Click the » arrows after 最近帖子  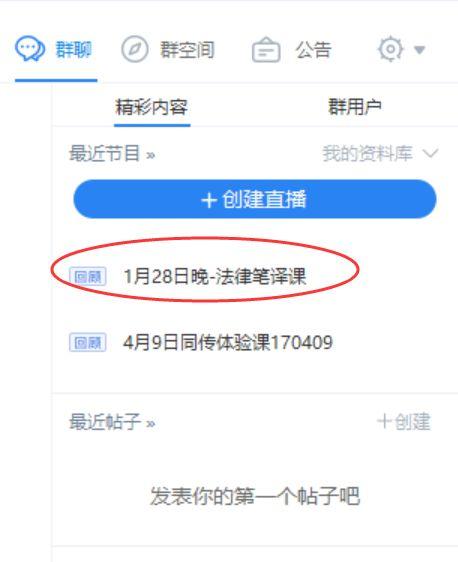point(151,423)
